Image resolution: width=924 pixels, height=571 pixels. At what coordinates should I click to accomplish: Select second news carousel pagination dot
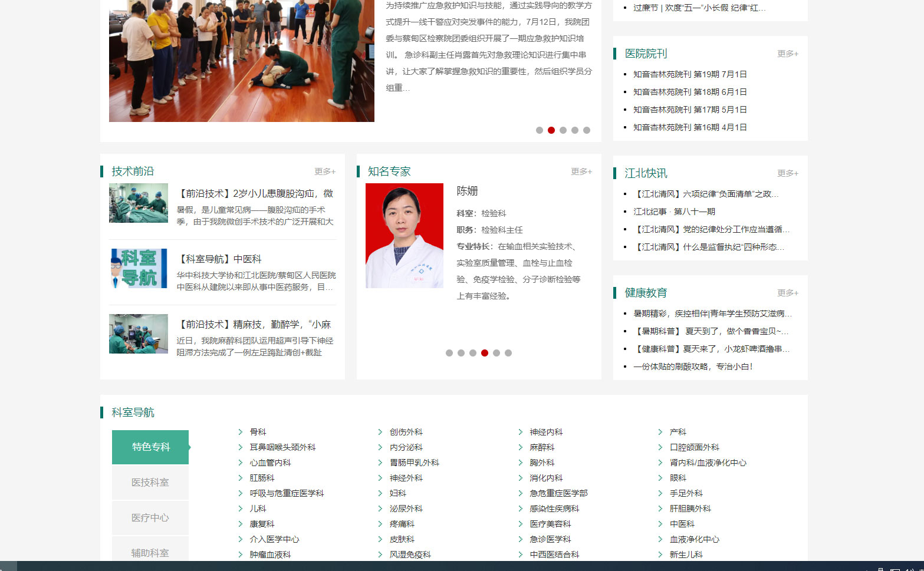click(551, 130)
